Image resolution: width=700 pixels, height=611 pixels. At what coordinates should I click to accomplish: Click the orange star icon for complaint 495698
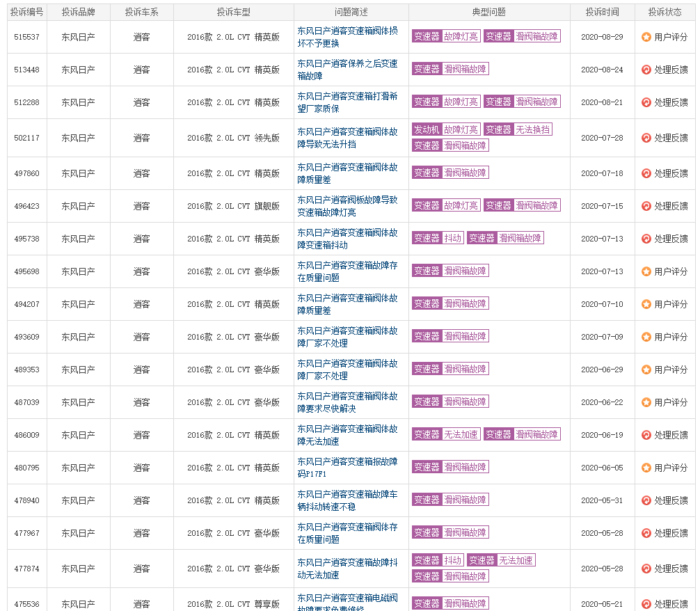click(x=646, y=271)
